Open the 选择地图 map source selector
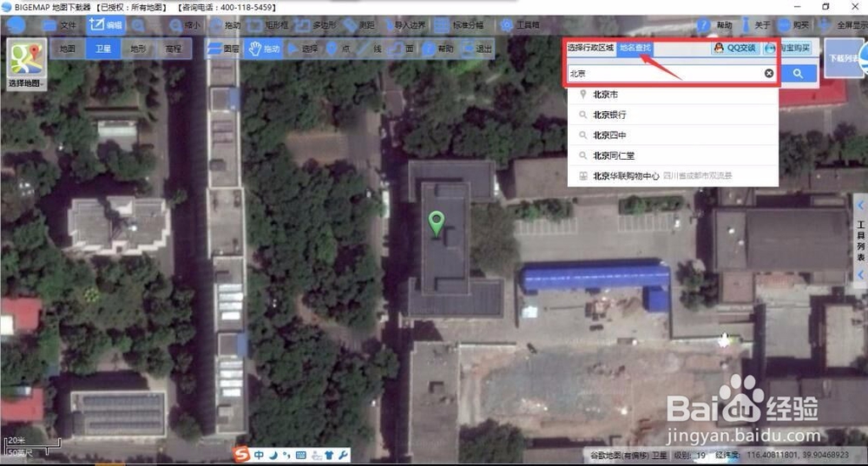The height and width of the screenshot is (466, 868). coord(25,65)
